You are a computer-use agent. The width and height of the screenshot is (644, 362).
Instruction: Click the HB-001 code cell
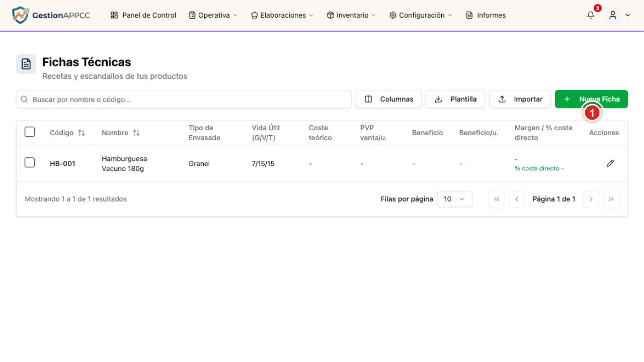point(62,163)
